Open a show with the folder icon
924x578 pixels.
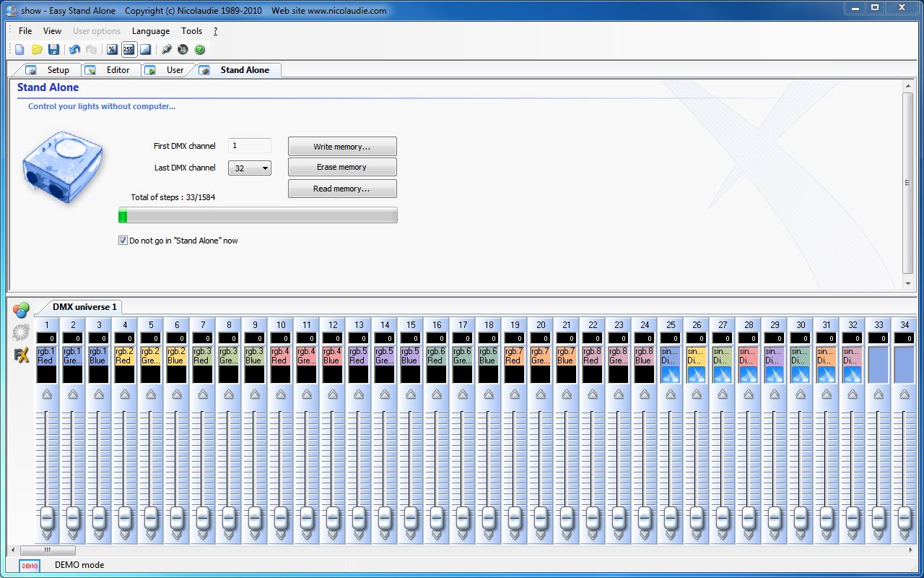[37, 50]
